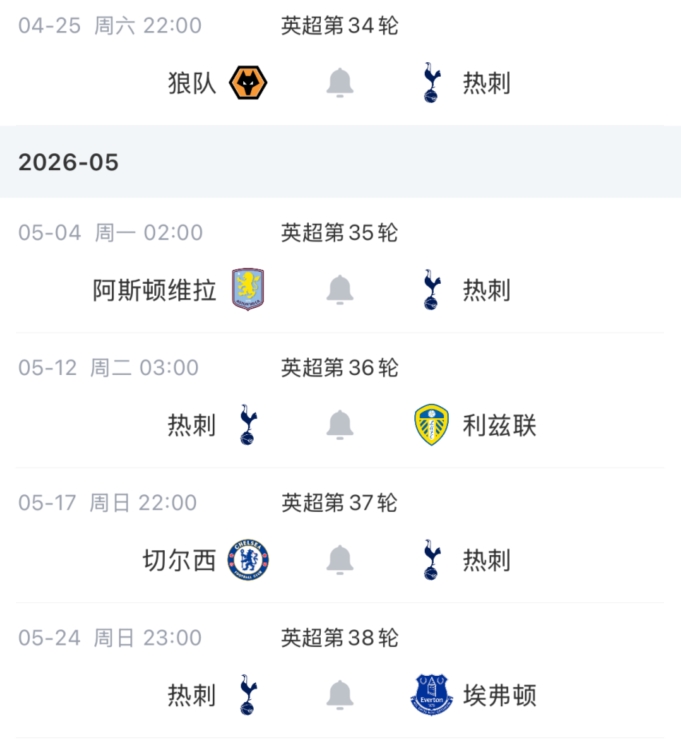
Task: Open the 英超第38轮 match details
Action: coord(339,637)
